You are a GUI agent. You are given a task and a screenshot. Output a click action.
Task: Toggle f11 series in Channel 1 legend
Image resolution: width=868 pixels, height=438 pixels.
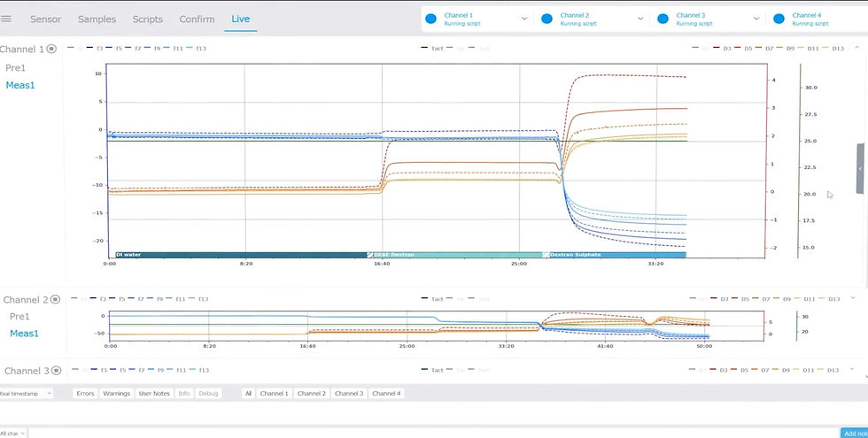(x=173, y=49)
